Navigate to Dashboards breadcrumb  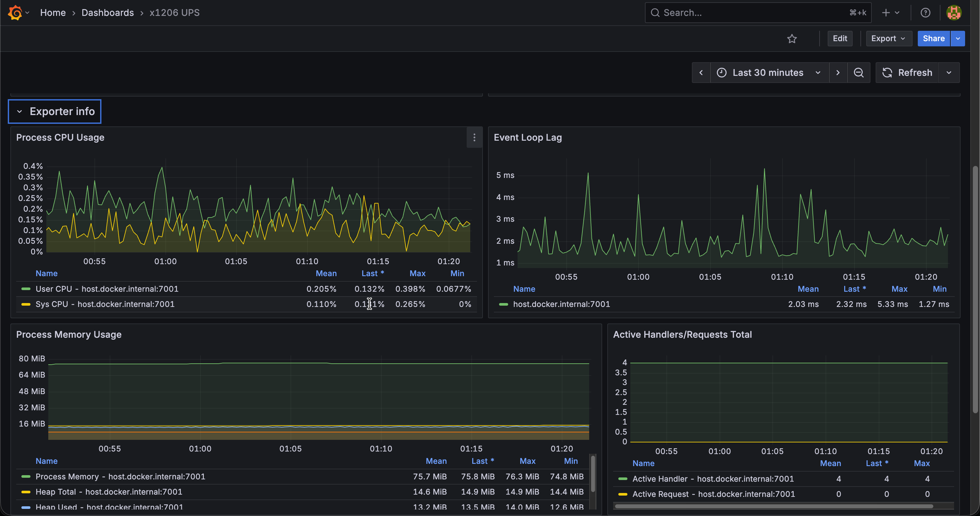tap(108, 13)
